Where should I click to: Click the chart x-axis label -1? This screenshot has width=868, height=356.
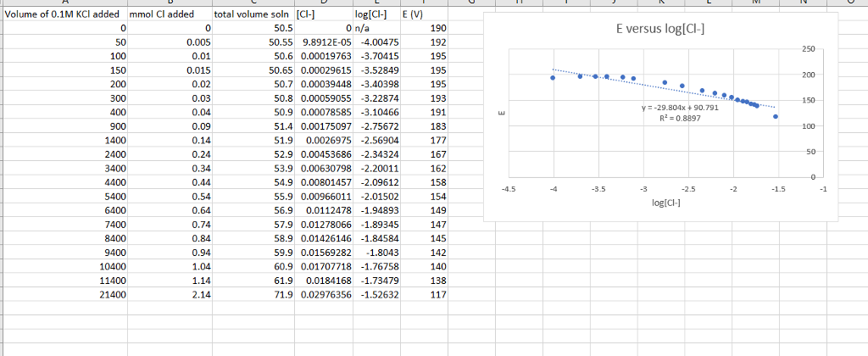(x=824, y=189)
